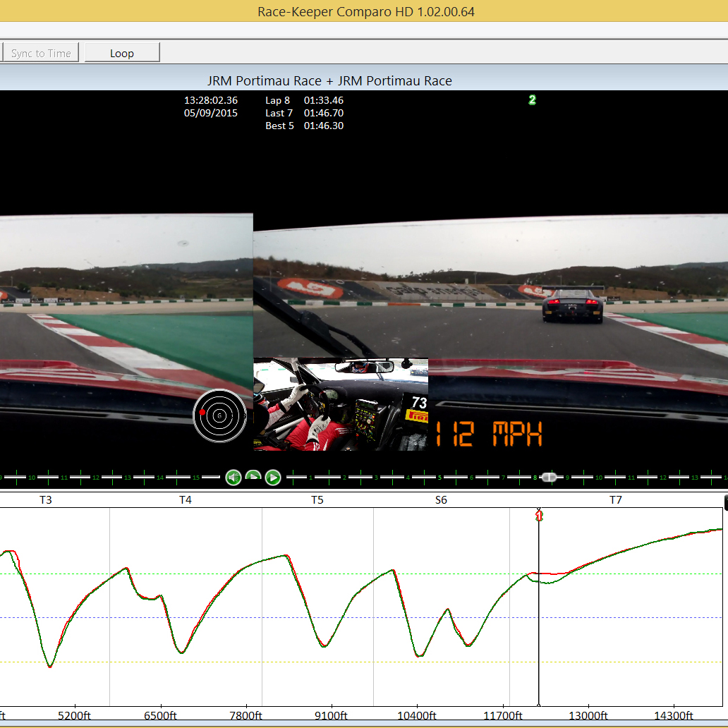Image resolution: width=728 pixels, height=728 pixels.
Task: Click lap 10 tick on right lap timeline
Action: [599, 478]
